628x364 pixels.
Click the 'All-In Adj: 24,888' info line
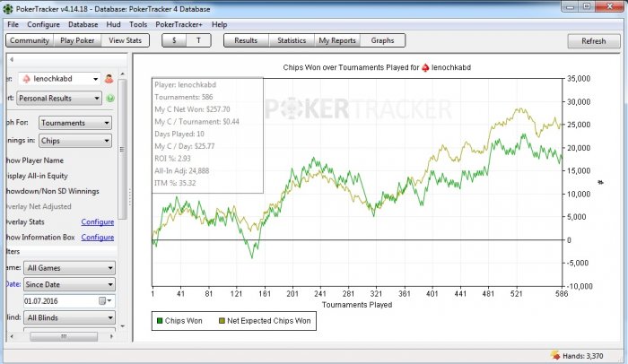[182, 170]
